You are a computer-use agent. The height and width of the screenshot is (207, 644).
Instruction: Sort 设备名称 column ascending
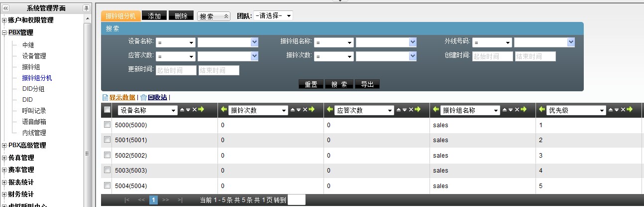tap(182, 110)
